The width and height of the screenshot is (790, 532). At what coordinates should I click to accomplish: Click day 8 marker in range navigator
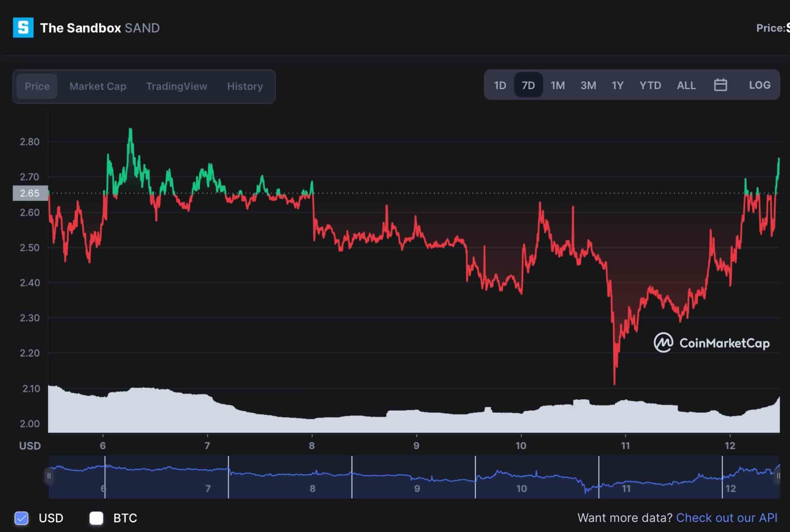[x=312, y=488]
